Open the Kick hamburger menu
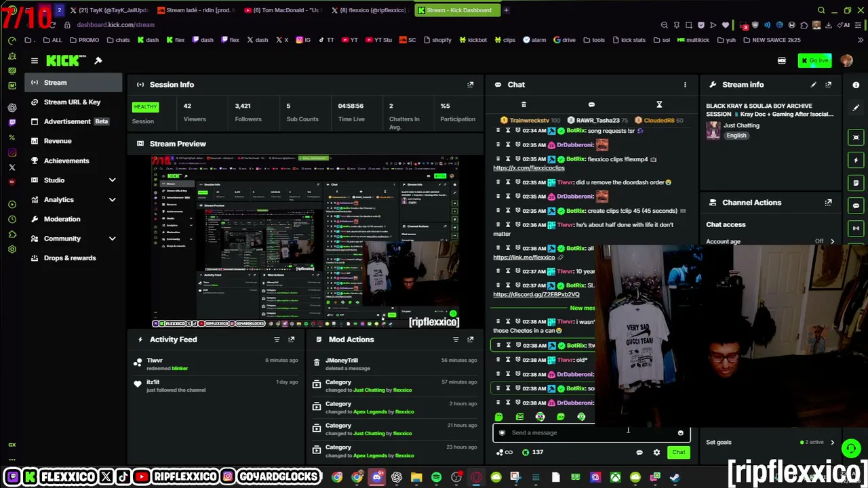This screenshot has width=868, height=488. 35,61
